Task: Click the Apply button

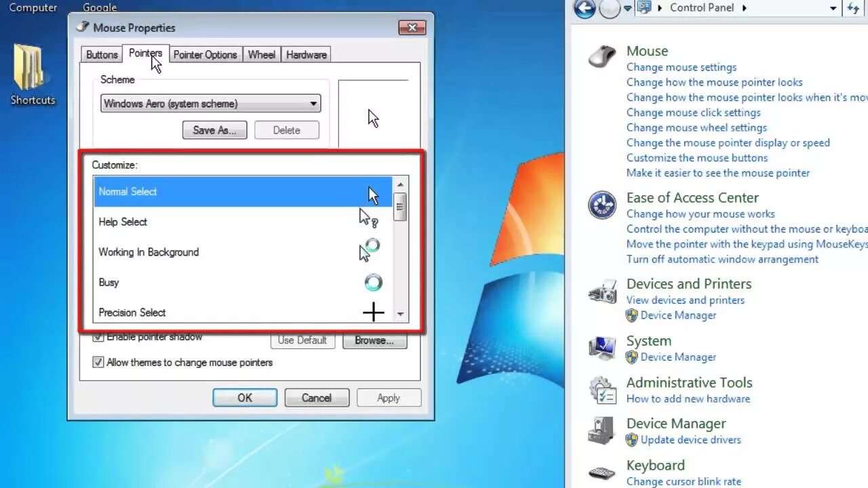Action: tap(389, 398)
